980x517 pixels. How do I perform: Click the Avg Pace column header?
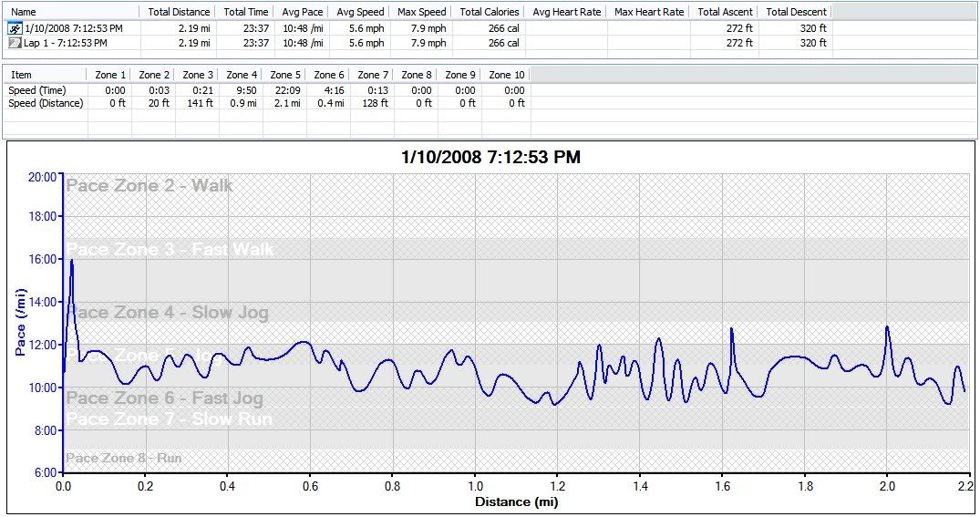301,12
